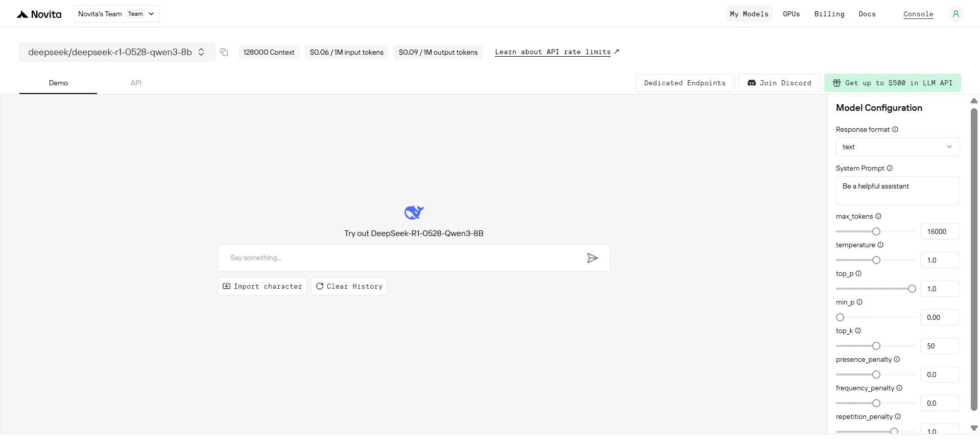This screenshot has width=980, height=444.
Task: Click the temperature value field
Action: click(940, 260)
